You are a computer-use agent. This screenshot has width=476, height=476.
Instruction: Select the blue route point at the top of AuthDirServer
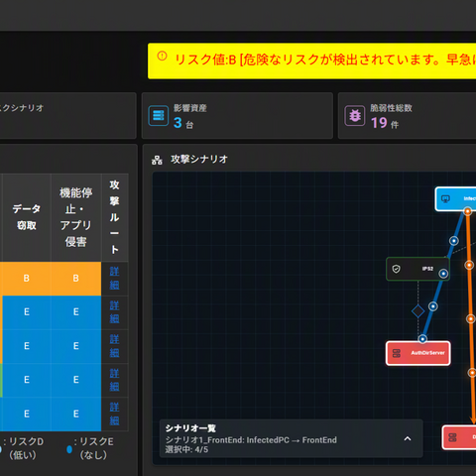[422, 339]
